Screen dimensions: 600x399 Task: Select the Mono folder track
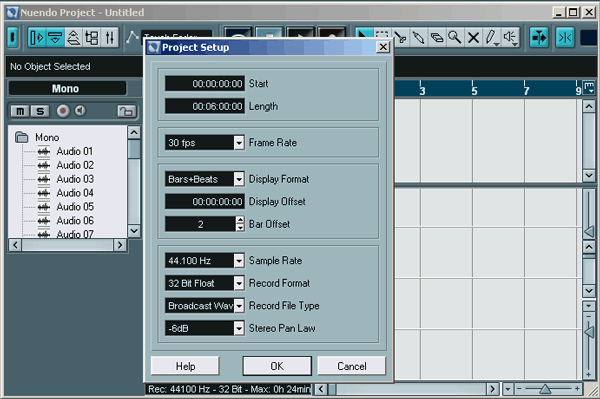click(x=47, y=137)
